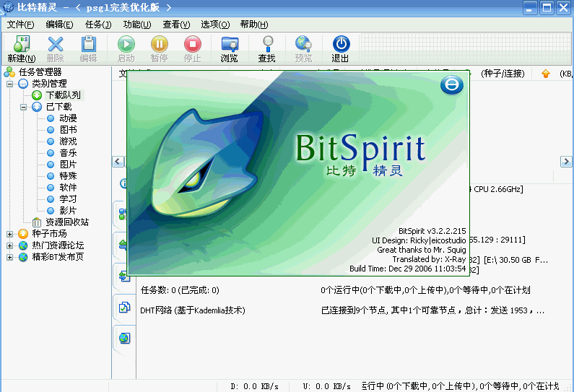
Task: Click the checklist document side tab icon
Action: coord(124,308)
